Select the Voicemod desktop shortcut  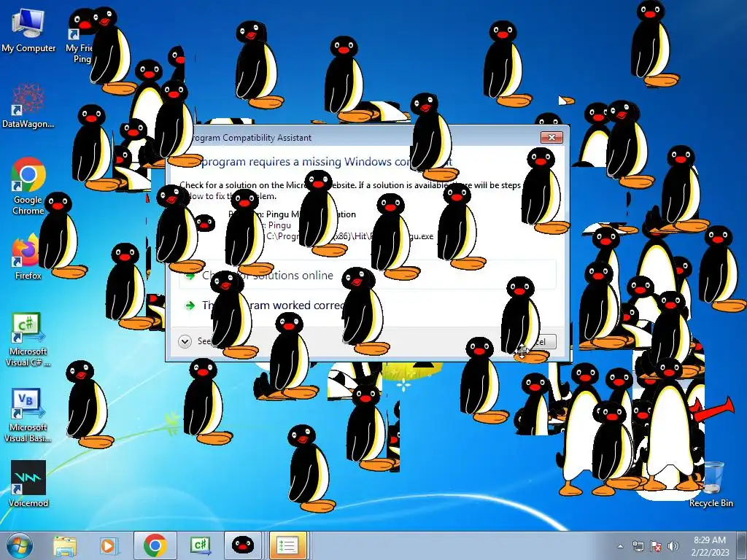(28, 483)
